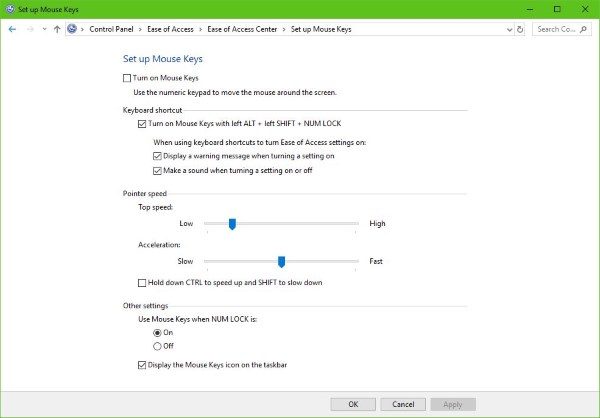The image size is (600, 418).
Task: Expand address bar history dropdown
Action: tap(509, 29)
